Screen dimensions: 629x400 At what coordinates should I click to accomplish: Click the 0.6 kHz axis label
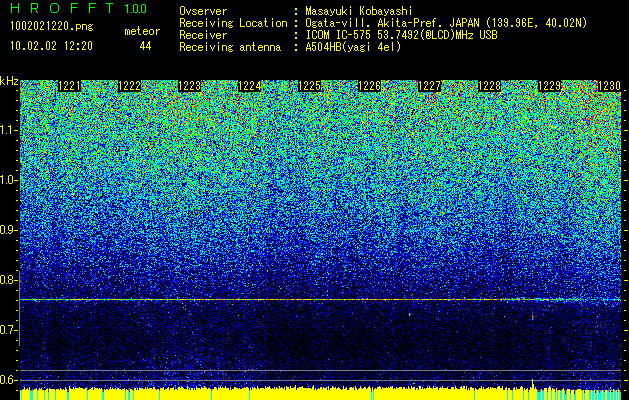click(7, 380)
